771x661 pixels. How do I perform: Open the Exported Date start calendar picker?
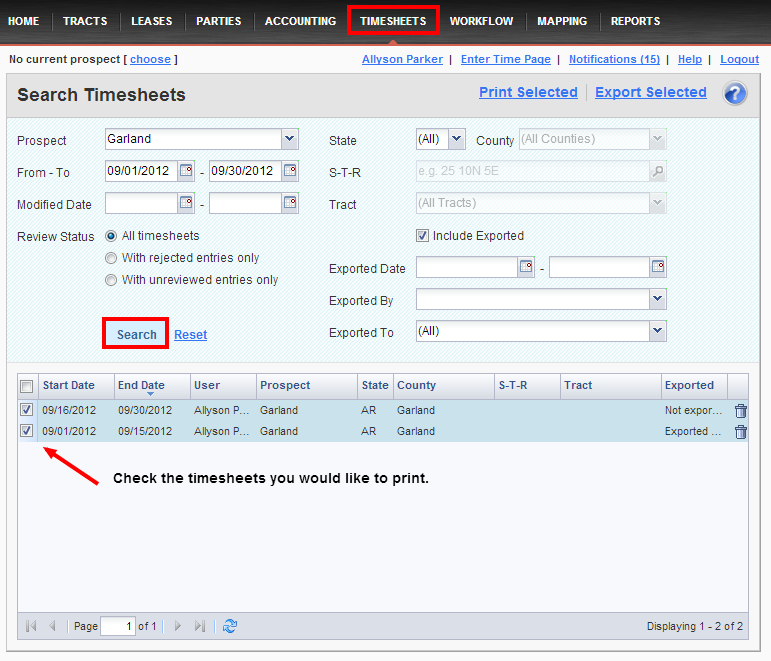[x=526, y=267]
